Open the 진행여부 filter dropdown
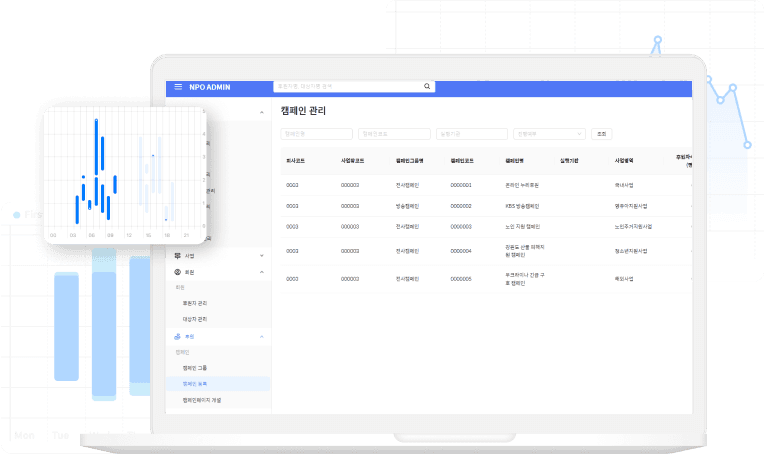The height and width of the screenshot is (454, 765). [549, 134]
